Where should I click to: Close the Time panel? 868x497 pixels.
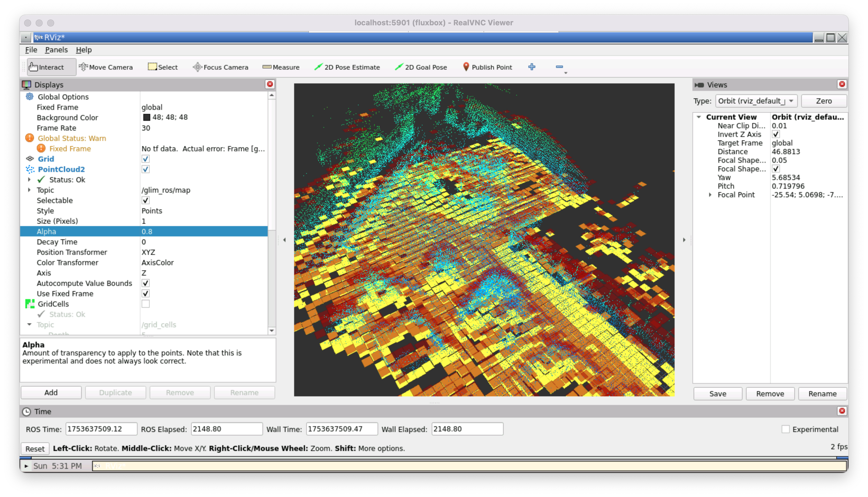[842, 411]
